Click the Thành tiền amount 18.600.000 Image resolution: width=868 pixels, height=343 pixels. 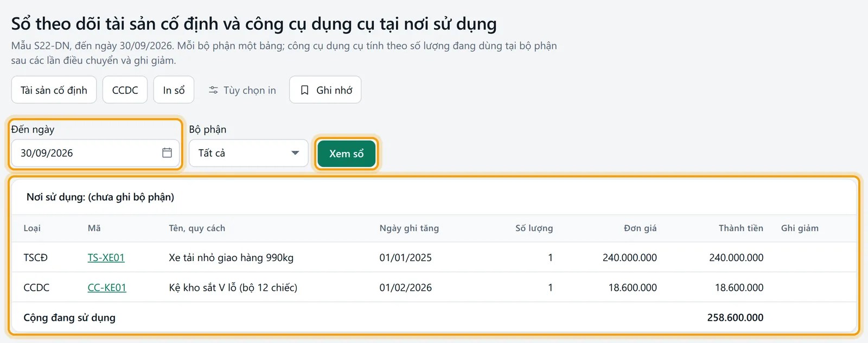point(739,288)
